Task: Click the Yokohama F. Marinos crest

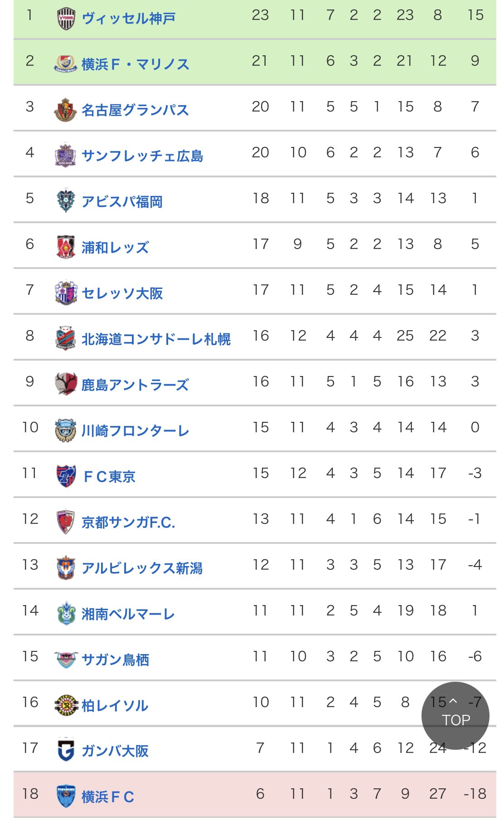Action: coord(66,64)
